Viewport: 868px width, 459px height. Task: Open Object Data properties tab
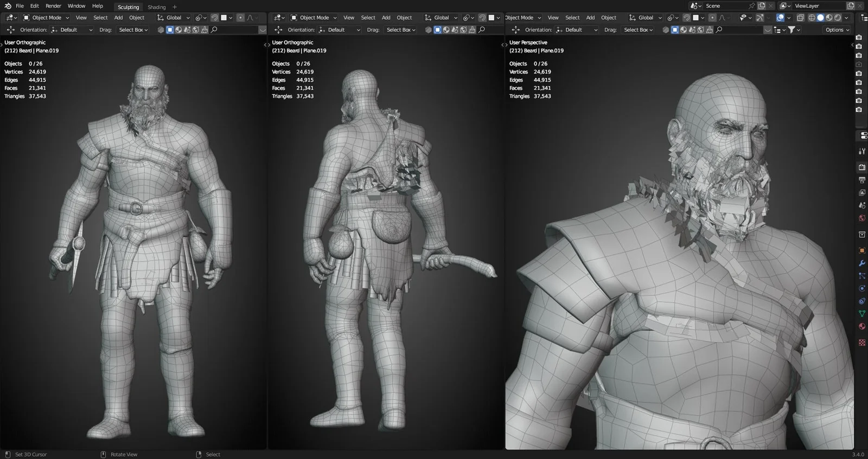click(862, 314)
